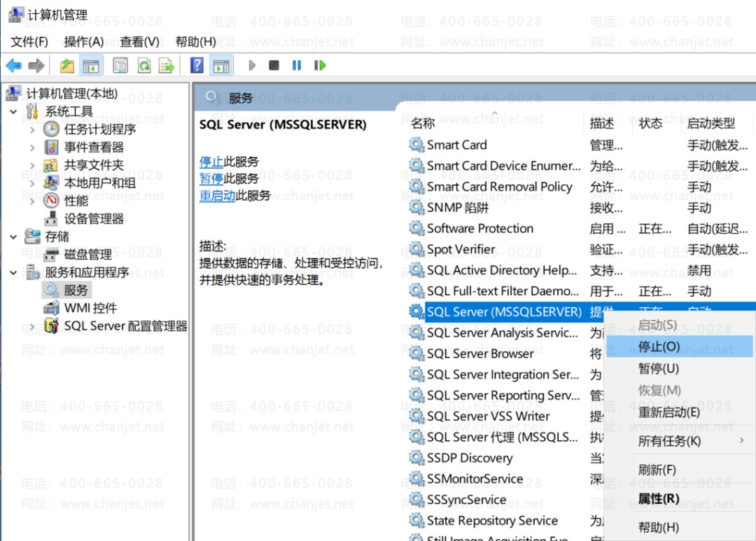Click the Stop service square icon
This screenshot has width=756, height=541.
click(274, 65)
